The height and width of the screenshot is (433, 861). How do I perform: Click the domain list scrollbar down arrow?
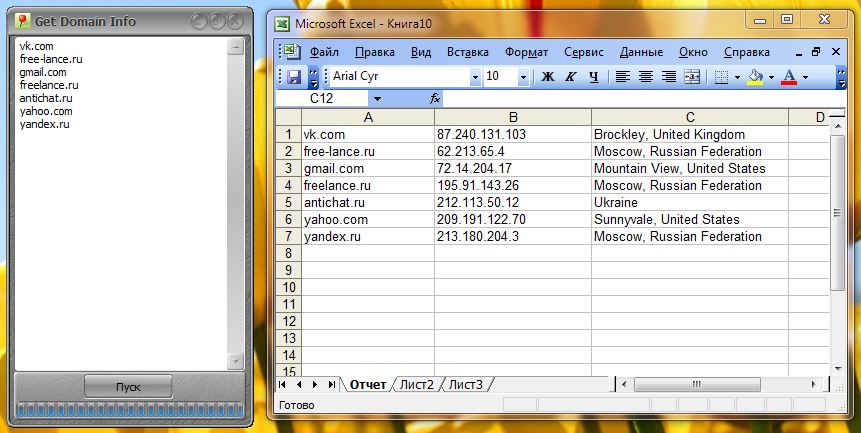235,361
